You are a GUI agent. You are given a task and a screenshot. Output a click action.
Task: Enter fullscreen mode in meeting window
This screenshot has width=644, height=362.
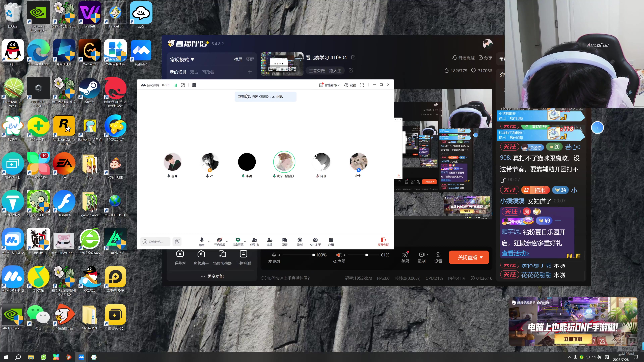362,85
